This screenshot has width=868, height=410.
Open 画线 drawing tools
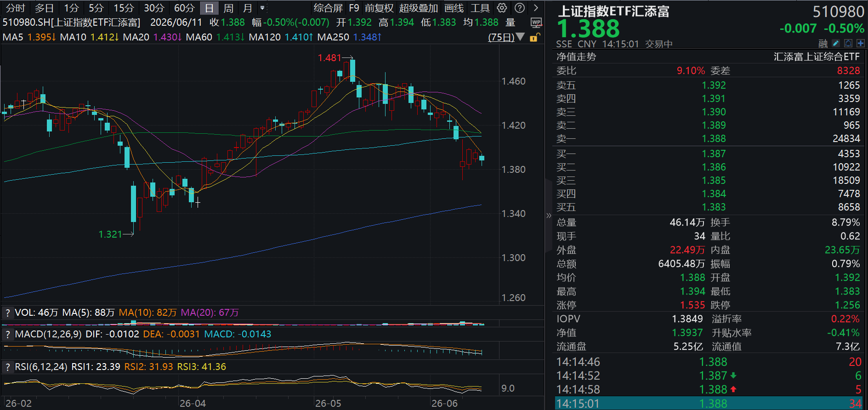click(454, 8)
